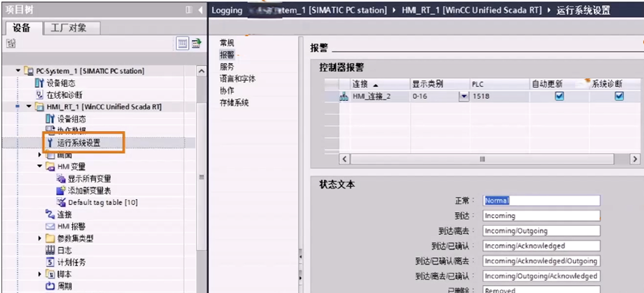644x293 pixels.
Task: Expand the 参数集类型 folder
Action: 40,239
